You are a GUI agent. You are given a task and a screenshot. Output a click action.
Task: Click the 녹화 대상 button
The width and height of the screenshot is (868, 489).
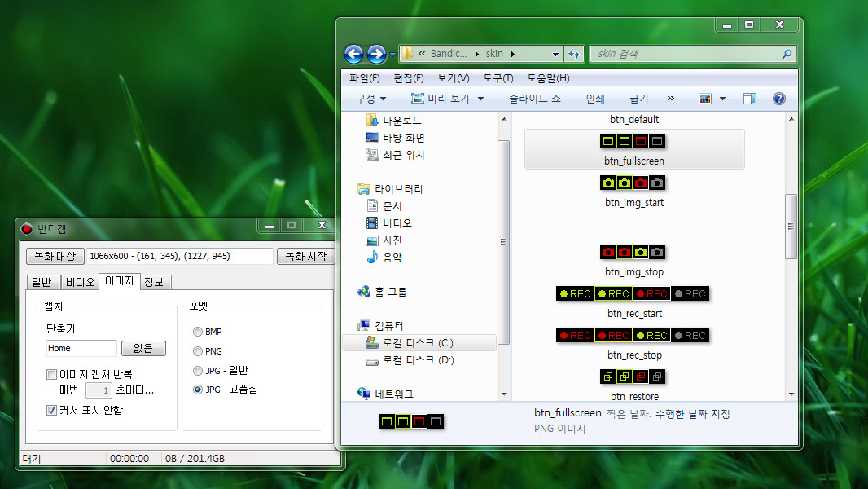(x=55, y=256)
